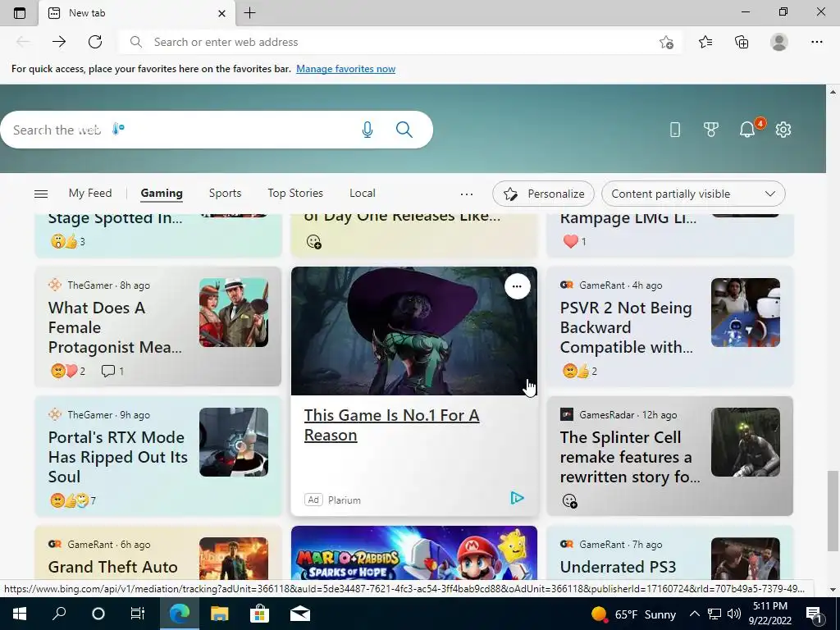The height and width of the screenshot is (630, 840).
Task: Click the page vertical scrollbar thumb
Action: coord(833,511)
